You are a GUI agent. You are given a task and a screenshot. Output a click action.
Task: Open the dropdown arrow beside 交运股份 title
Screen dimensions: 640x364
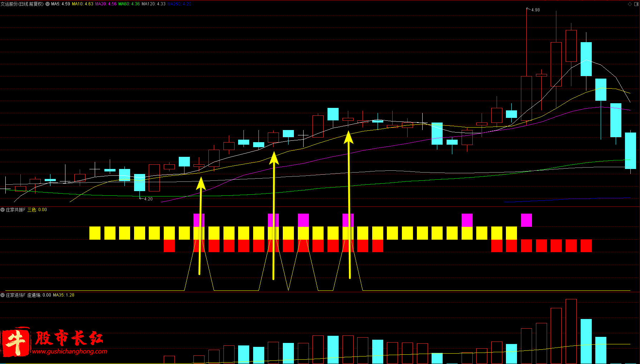tap(48, 4)
